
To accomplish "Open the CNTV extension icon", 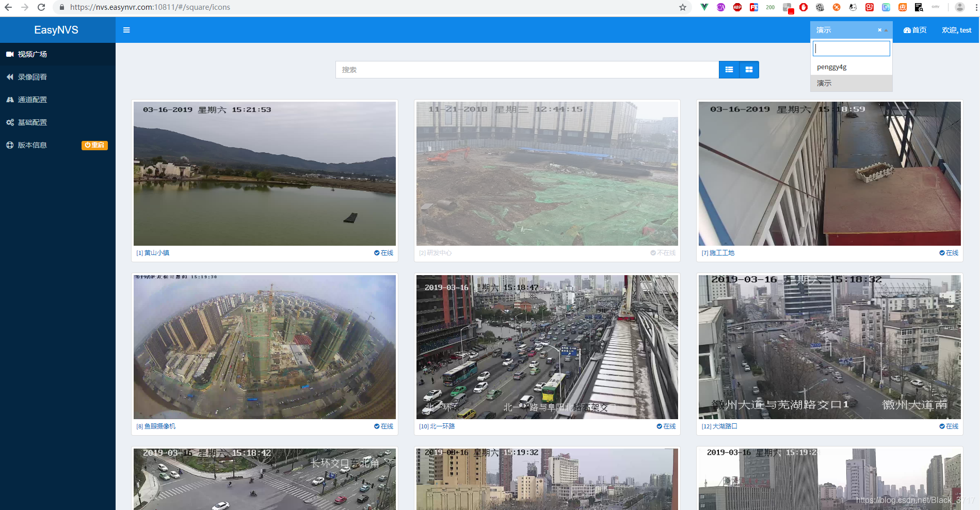I will (936, 7).
